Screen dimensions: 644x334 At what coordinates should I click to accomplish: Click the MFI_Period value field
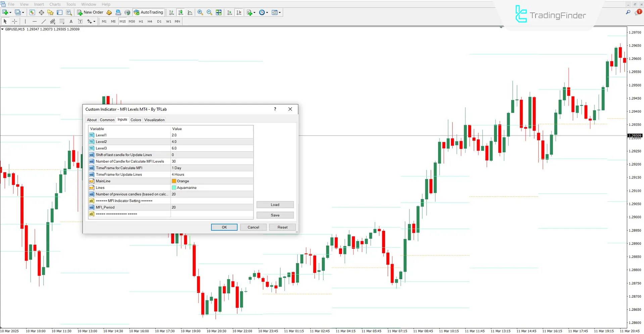coord(211,207)
